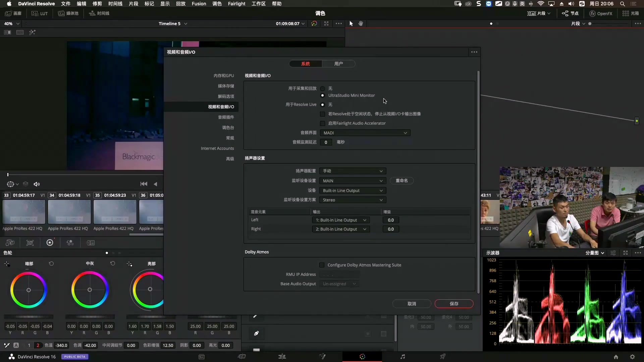Open the monitor set MAIN dropdown
Image resolution: width=644 pixels, height=362 pixels.
pyautogui.click(x=353, y=181)
